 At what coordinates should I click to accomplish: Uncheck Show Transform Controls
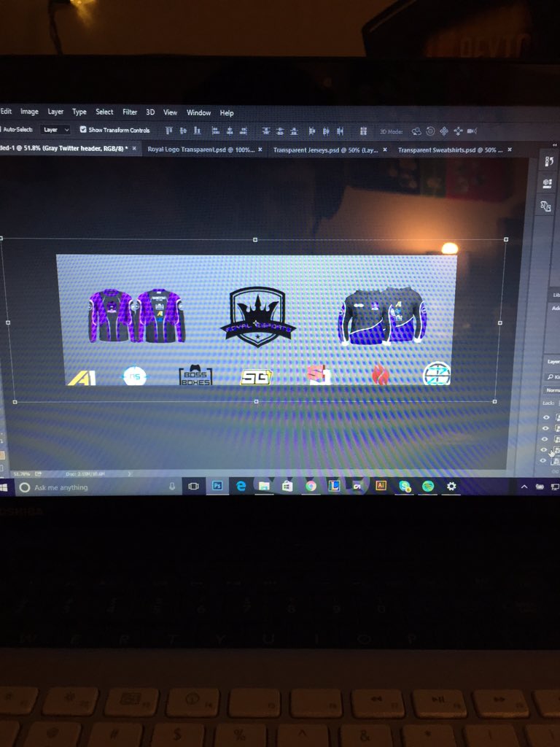(83, 130)
